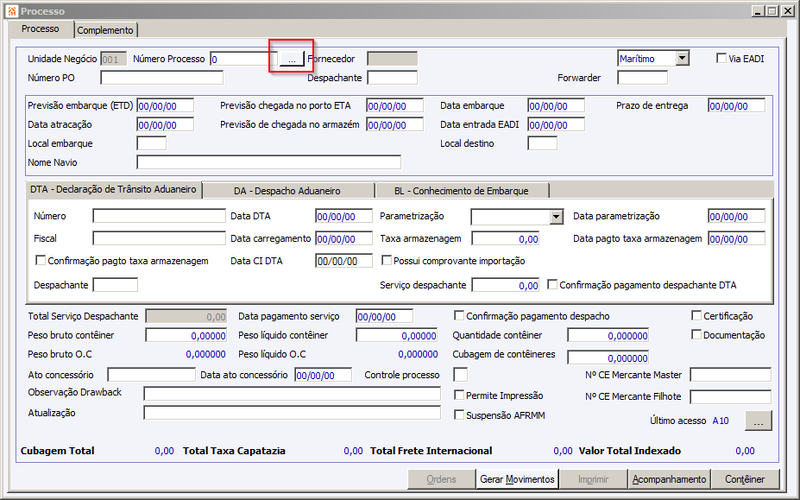Focus the Data CI DTA field
This screenshot has height=500, width=800.
pyautogui.click(x=344, y=261)
